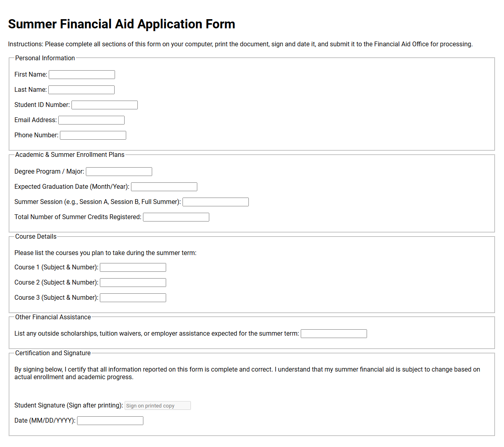Click the 'Email Address:' label
The image size is (504, 447).
[36, 120]
